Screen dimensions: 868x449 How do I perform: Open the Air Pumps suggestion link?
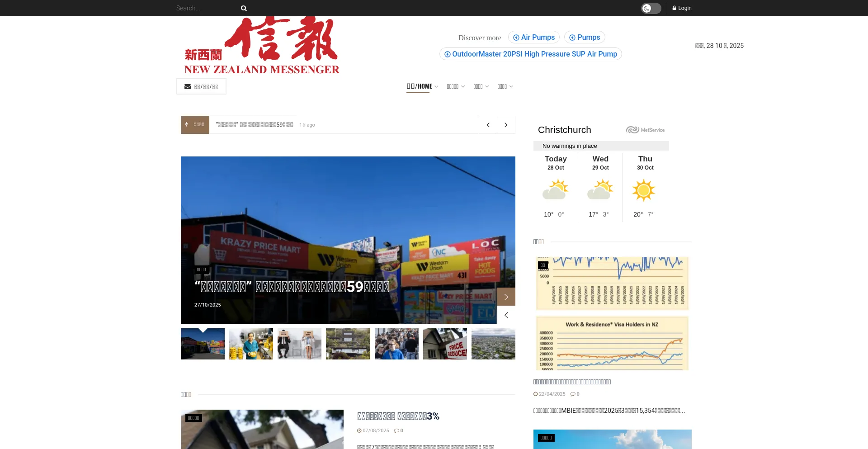point(534,38)
